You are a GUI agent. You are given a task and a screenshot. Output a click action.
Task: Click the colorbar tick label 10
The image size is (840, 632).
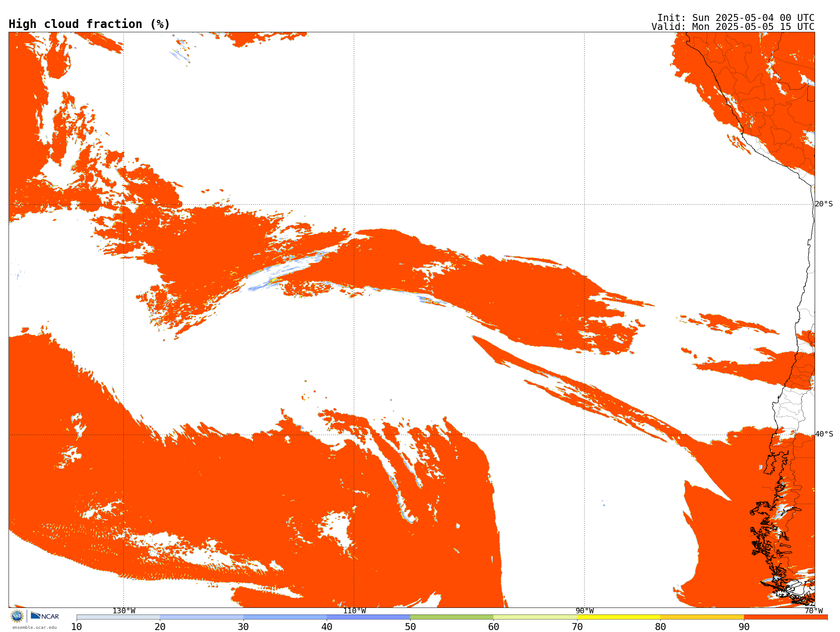tap(77, 627)
